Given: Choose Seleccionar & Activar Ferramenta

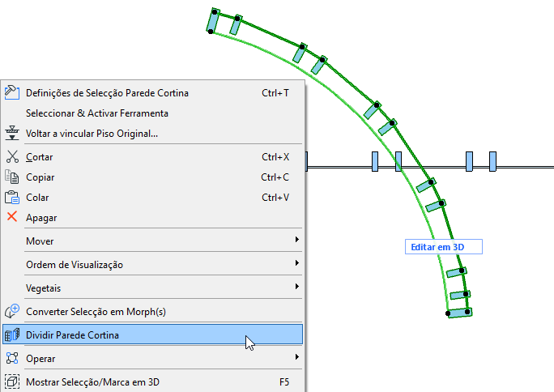Looking at the screenshot, I should click(152, 113).
